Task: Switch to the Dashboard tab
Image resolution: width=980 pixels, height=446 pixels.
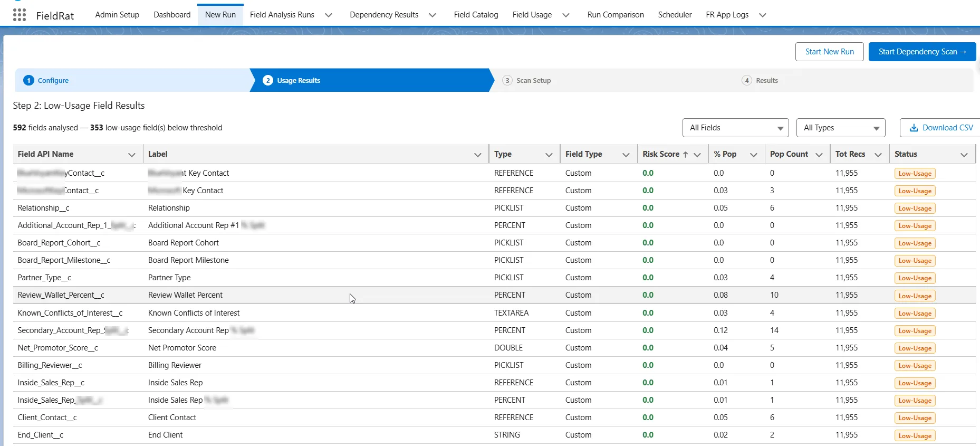Action: (x=172, y=15)
